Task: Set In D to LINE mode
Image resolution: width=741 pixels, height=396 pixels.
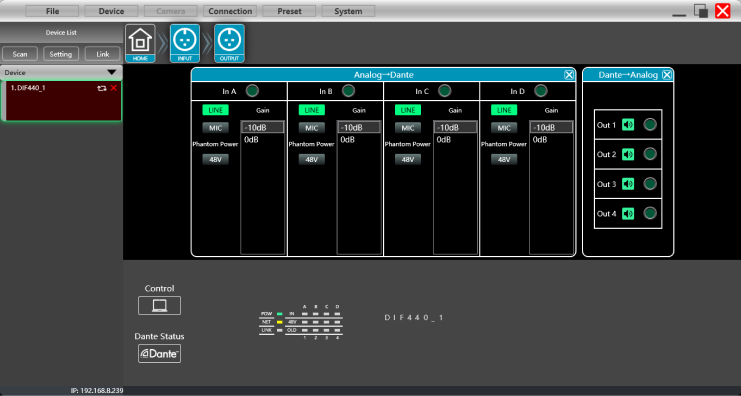Action: point(504,110)
